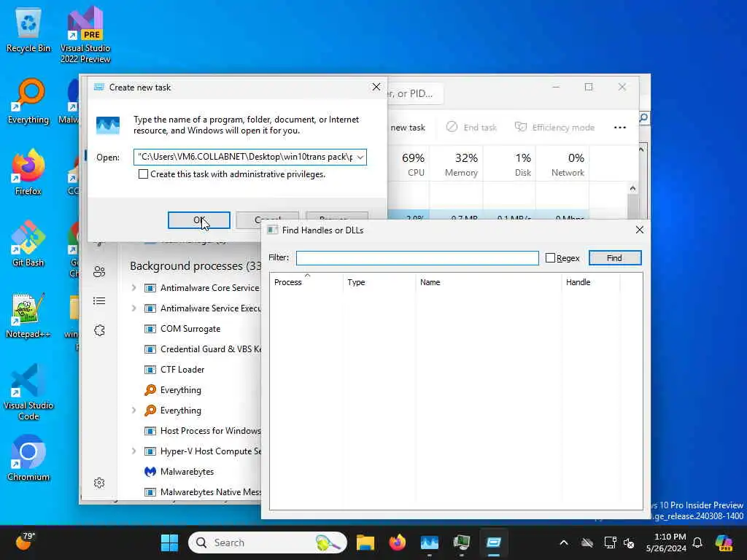Close the Find Handles or DLLs window
The width and height of the screenshot is (747, 560).
coord(639,230)
